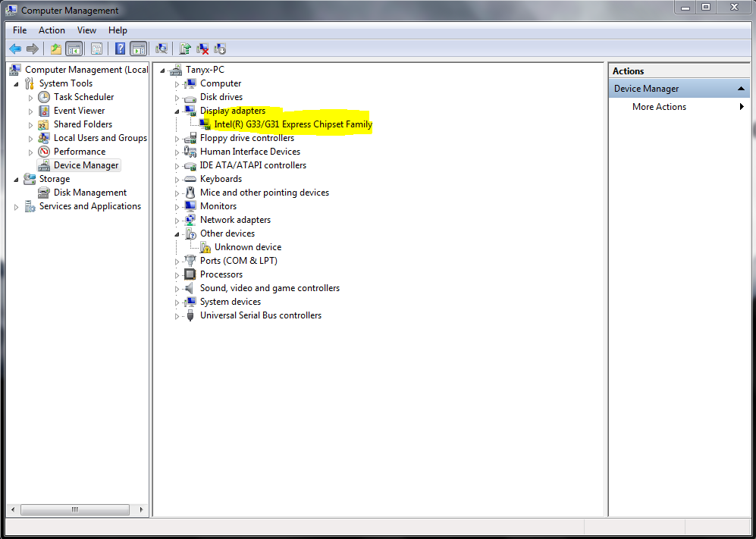Click the Floppy drive controllers icon

(x=190, y=138)
